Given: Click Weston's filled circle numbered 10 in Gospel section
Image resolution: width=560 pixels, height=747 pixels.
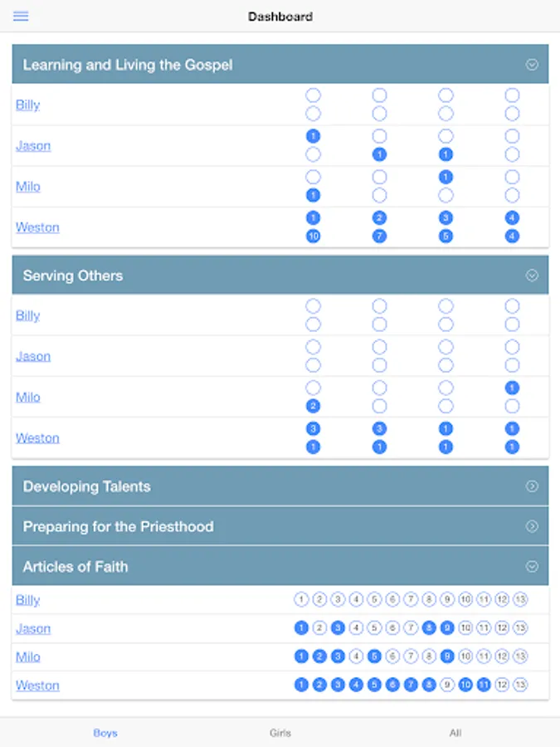Looking at the screenshot, I should 313,237.
